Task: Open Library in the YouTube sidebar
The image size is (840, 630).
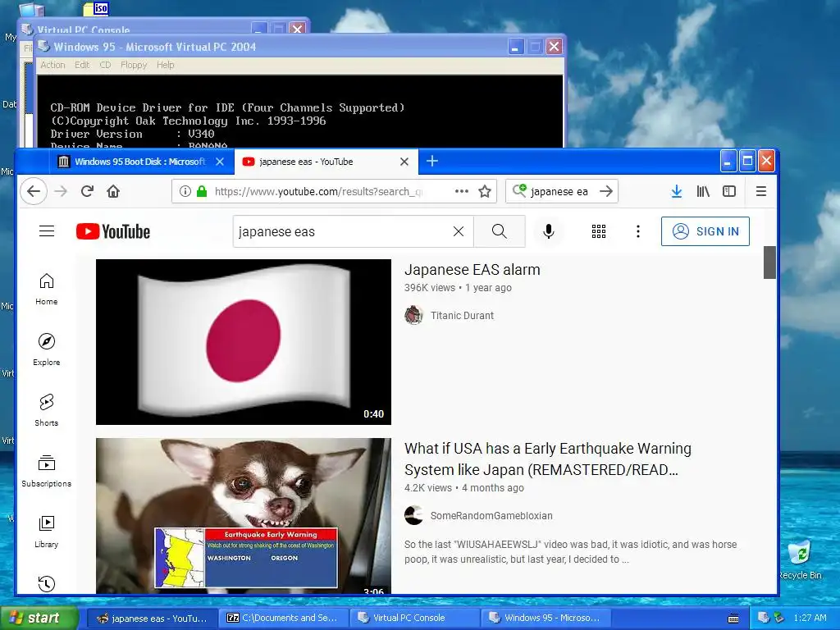Action: (47, 532)
